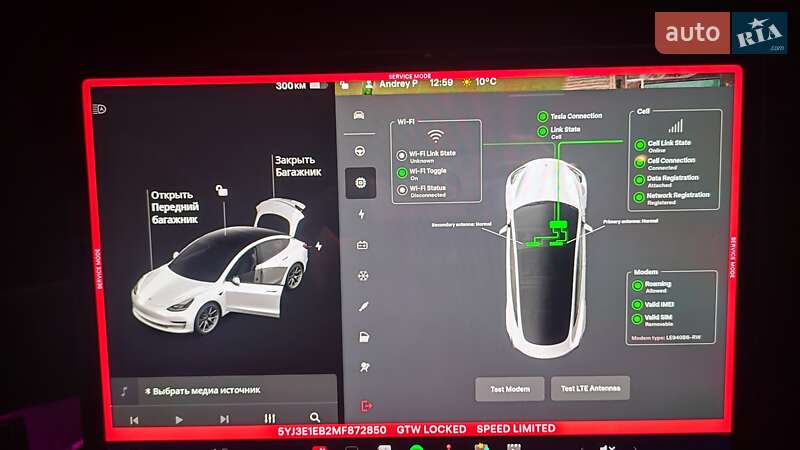Click the Cell Connection Connected indicator

coord(640,162)
